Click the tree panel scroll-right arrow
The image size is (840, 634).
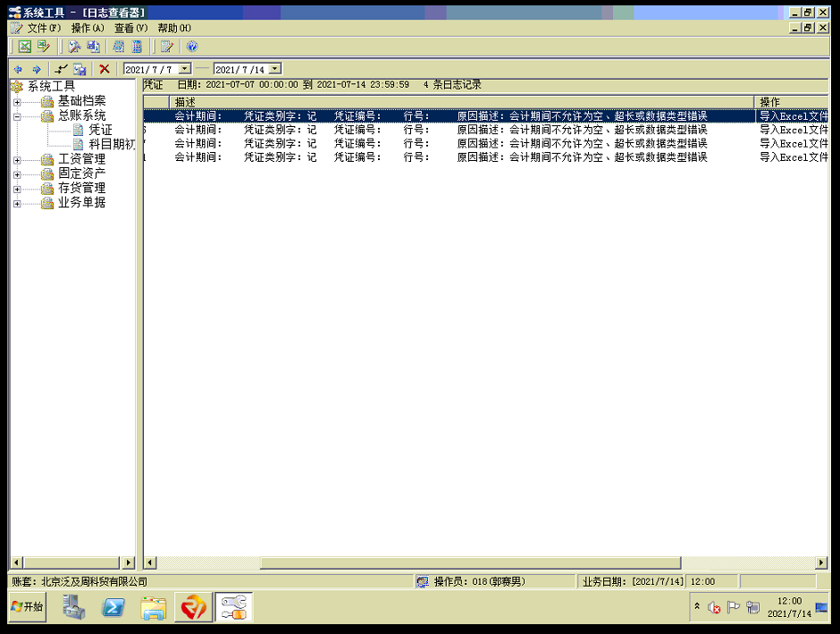[128, 562]
